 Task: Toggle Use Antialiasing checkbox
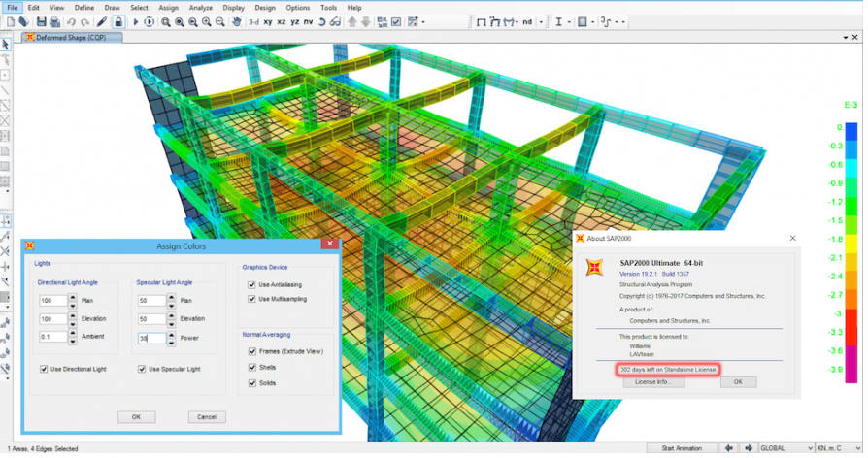251,284
